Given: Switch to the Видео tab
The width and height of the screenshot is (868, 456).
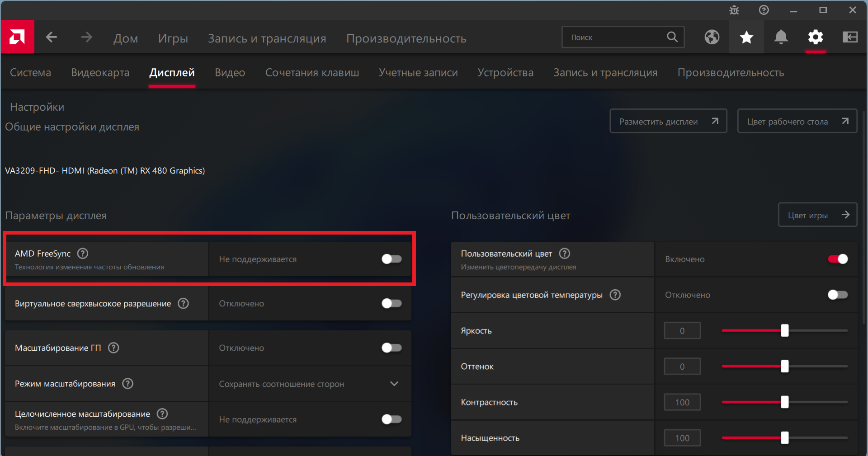Looking at the screenshot, I should (230, 73).
